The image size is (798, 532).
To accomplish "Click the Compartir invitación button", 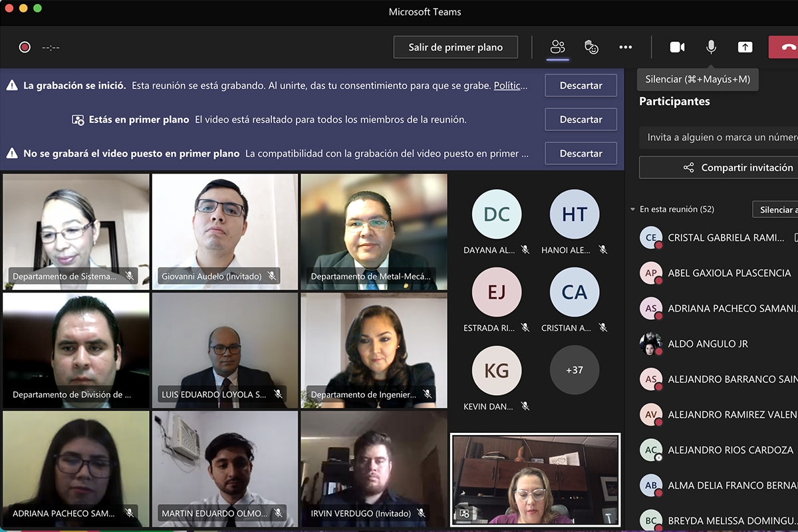I will 719,168.
